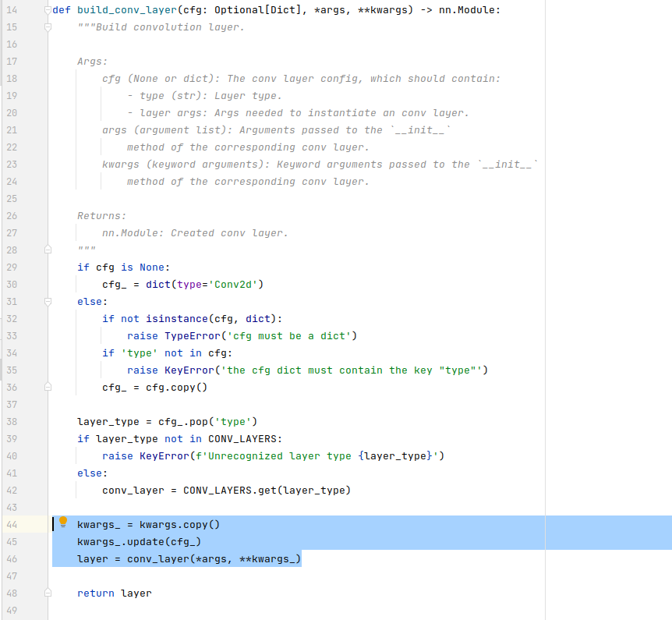
Task: Click 'TypeError' on line 33
Action: point(193,335)
